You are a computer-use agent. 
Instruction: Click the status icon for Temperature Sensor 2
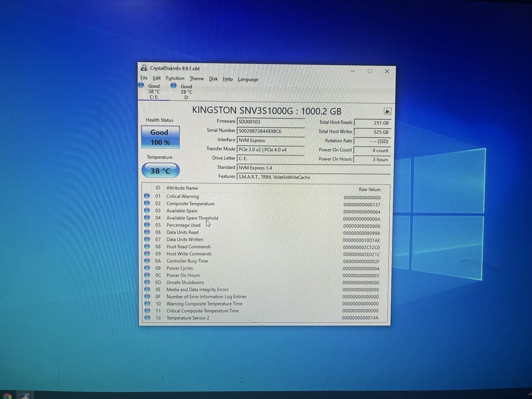click(x=147, y=317)
